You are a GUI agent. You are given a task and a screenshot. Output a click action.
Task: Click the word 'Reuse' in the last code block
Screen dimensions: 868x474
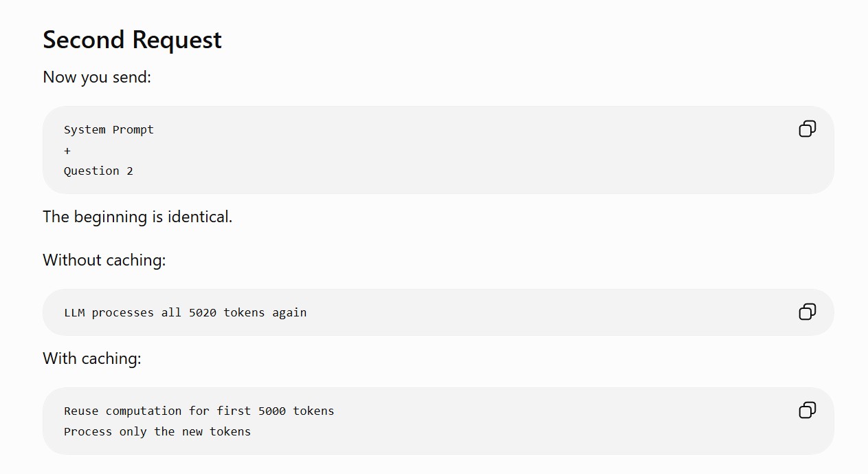coord(81,411)
